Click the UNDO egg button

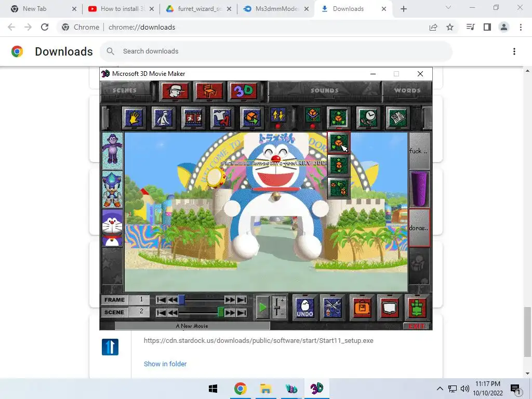[304, 308]
